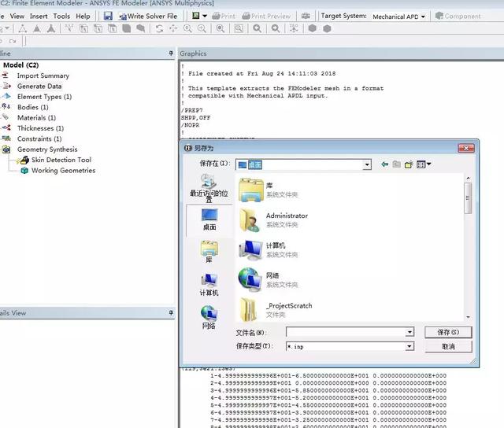Select Thicknesses (1) tree item
Viewport: 504px width, 428px height.
[40, 128]
